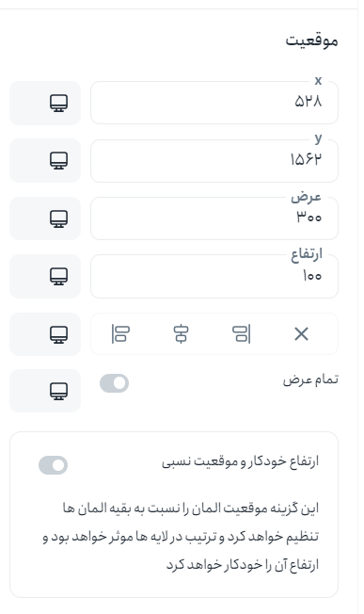This screenshot has height=614, width=364.
Task: Click the description text about relative positioning
Action: pos(181,537)
